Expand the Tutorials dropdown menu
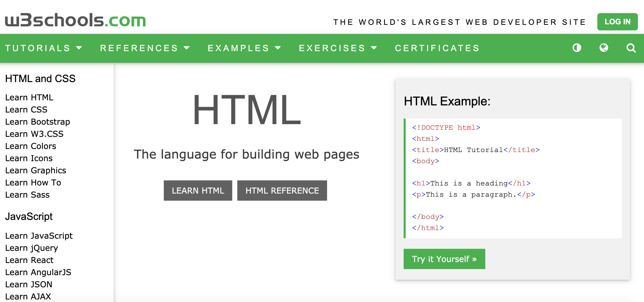 (44, 48)
